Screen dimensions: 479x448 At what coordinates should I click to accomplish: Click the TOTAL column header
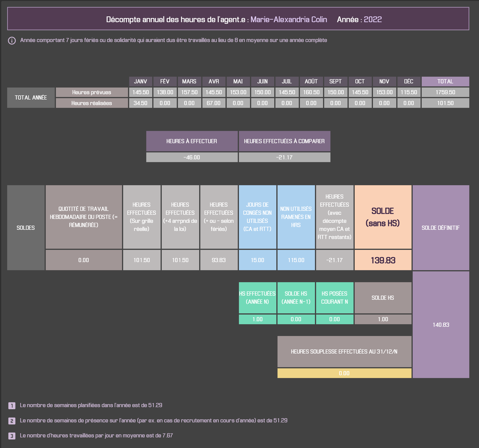pyautogui.click(x=445, y=82)
